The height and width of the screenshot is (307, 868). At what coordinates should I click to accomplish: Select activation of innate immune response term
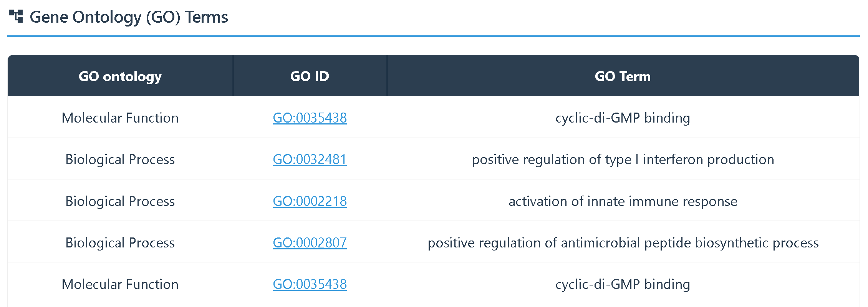point(623,201)
